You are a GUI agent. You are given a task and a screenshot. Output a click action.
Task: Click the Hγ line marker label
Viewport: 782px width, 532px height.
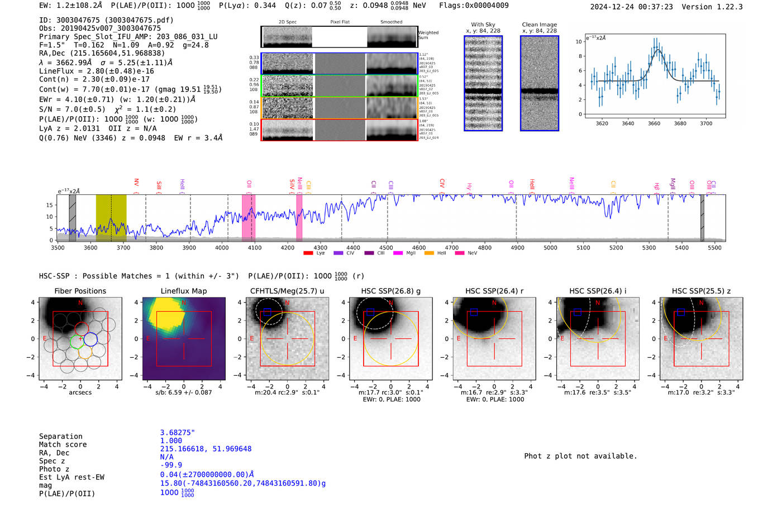(470, 186)
